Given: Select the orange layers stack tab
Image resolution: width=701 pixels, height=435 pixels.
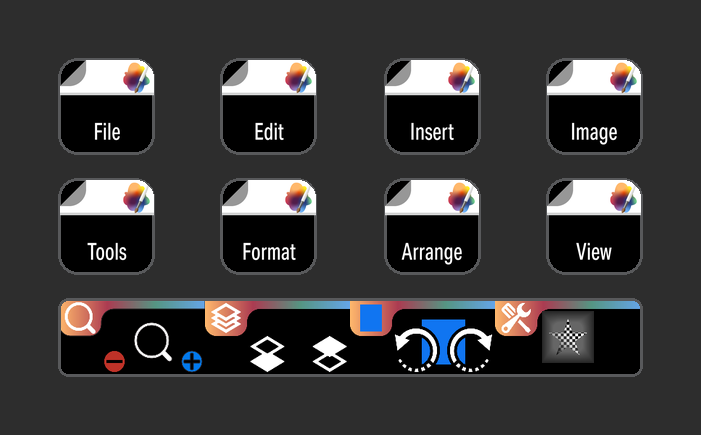Looking at the screenshot, I should (x=226, y=318).
